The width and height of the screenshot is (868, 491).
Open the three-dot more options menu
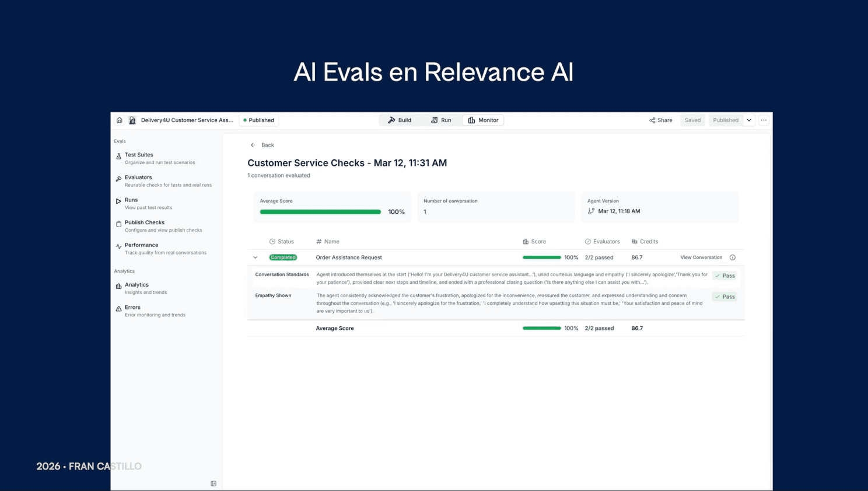pyautogui.click(x=764, y=120)
